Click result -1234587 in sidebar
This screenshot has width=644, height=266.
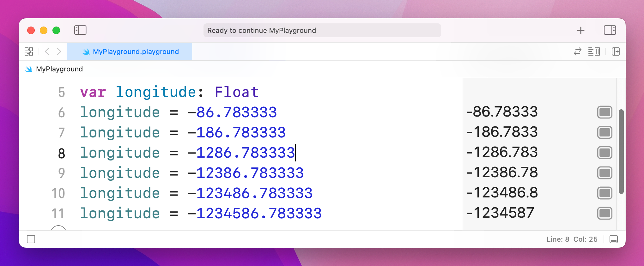(x=500, y=213)
